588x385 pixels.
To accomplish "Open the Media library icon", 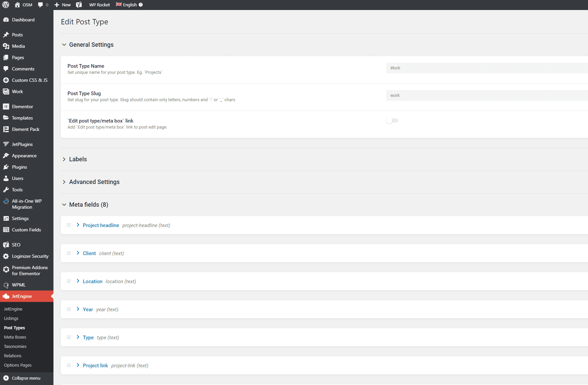I will [6, 46].
